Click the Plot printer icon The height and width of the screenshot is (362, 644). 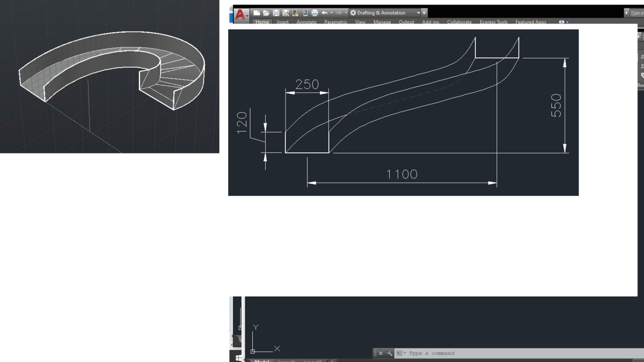point(314,13)
